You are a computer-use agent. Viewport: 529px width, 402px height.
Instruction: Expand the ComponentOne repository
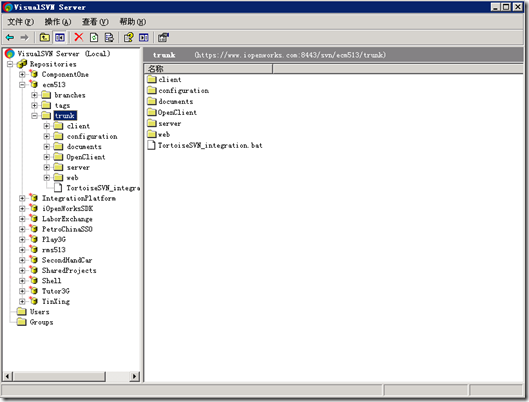[x=22, y=75]
